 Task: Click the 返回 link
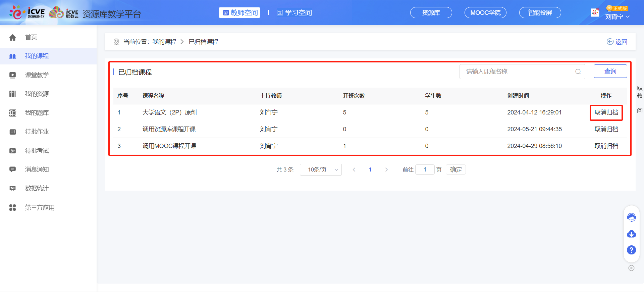point(621,42)
